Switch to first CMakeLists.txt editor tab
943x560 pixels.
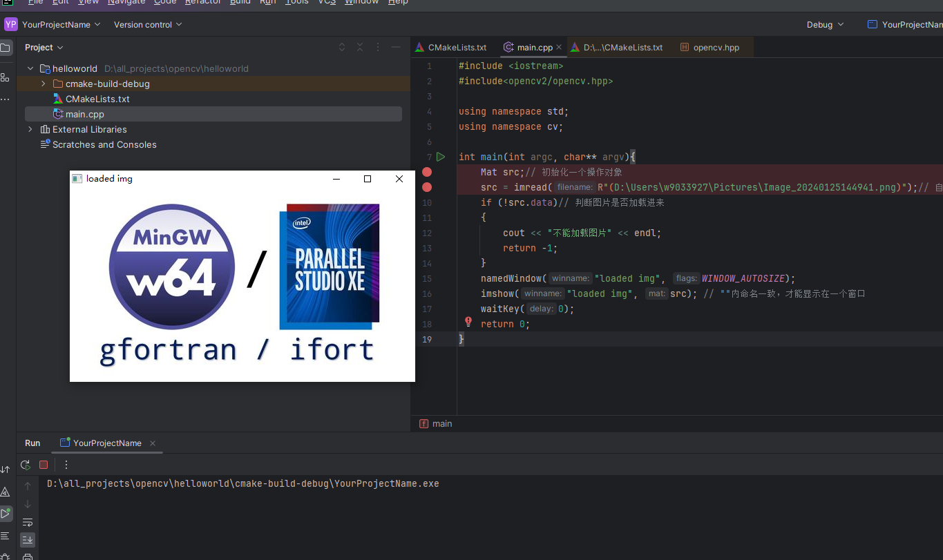coord(451,48)
